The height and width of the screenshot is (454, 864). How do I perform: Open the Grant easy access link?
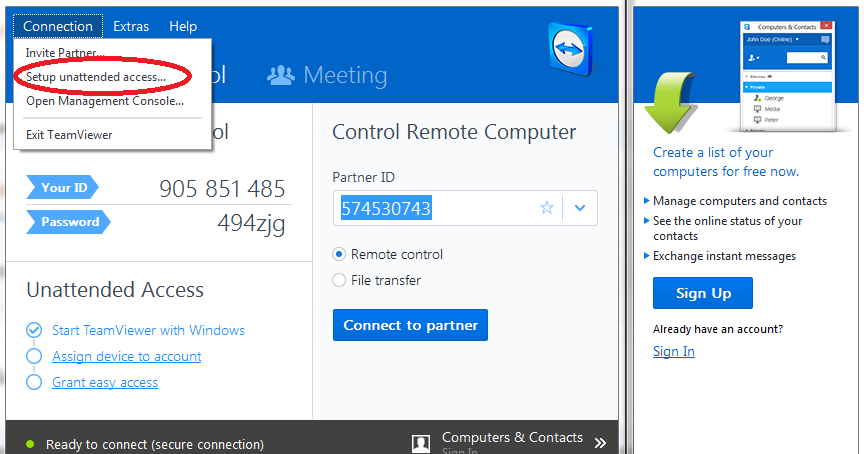pos(105,382)
